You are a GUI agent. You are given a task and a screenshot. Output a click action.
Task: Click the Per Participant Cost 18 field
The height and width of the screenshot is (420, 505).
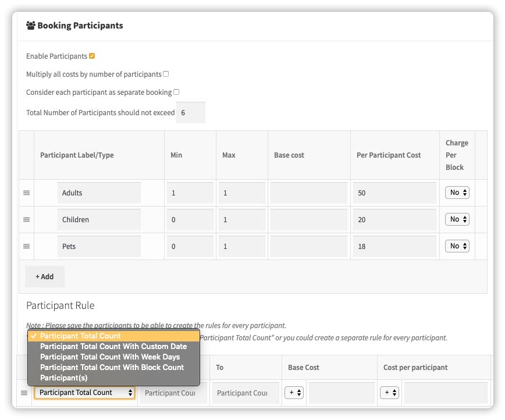(x=394, y=247)
